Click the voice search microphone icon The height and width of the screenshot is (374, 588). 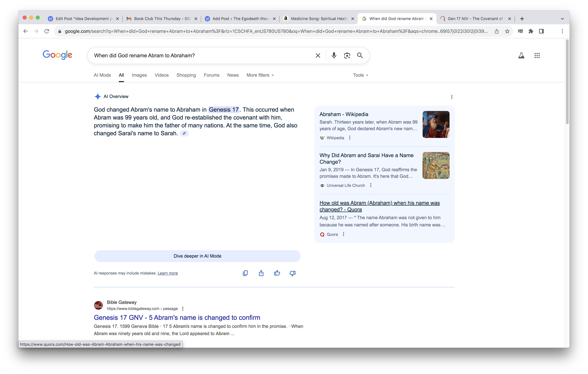coord(334,55)
